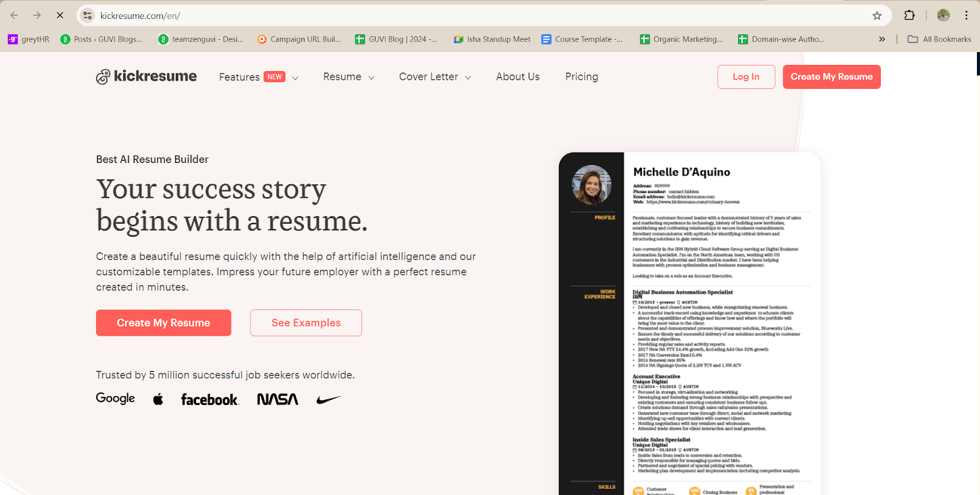Open the Chrome profile avatar
The height and width of the screenshot is (495, 980).
pyautogui.click(x=943, y=15)
